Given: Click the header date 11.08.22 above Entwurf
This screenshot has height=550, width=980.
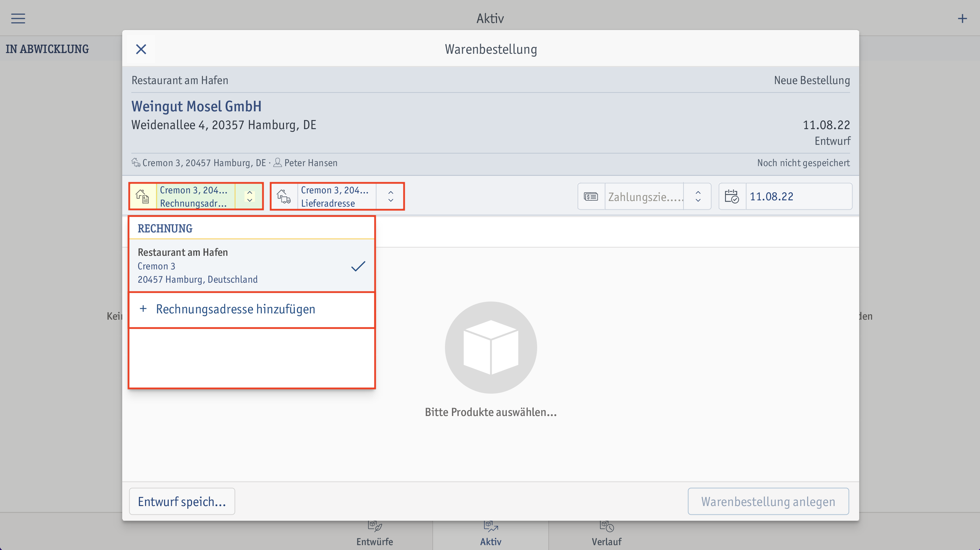Looking at the screenshot, I should [x=826, y=125].
